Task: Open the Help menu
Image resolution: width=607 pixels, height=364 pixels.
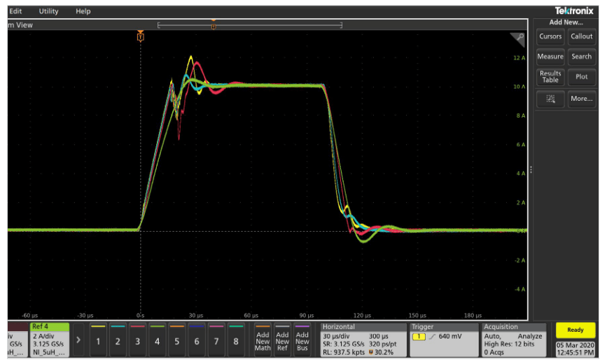Action: (x=83, y=11)
